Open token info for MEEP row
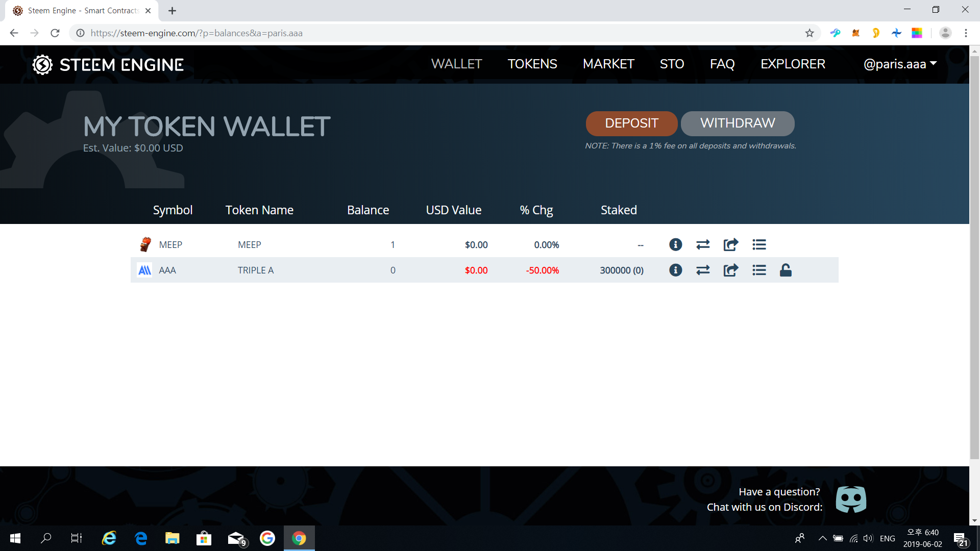This screenshot has height=551, width=980. 675,245
